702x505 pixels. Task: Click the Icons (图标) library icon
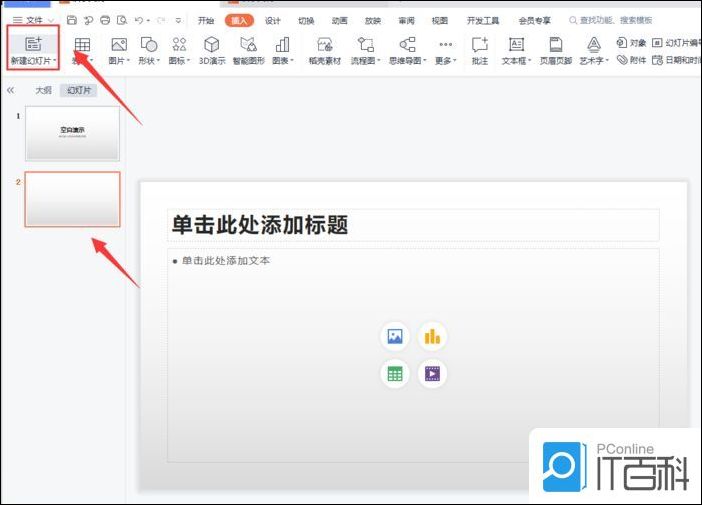tap(179, 44)
